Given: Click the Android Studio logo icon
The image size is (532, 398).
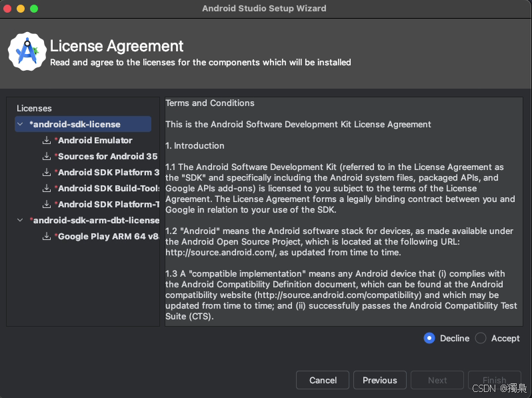Looking at the screenshot, I should 27,51.
